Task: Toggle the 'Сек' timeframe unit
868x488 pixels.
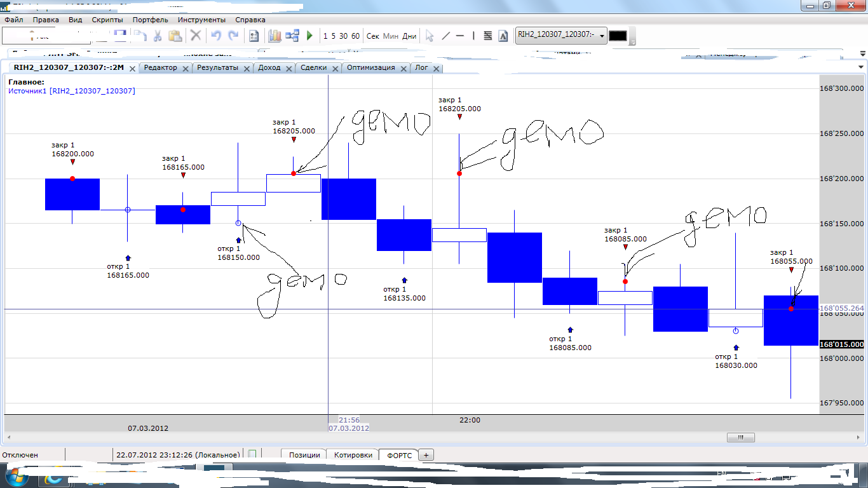Action: click(x=373, y=36)
